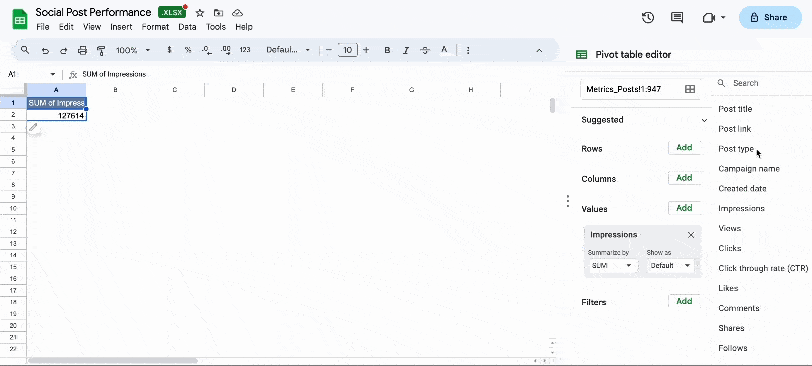Decrease decimal places
Viewport: 812px width, 366px height.
(207, 50)
